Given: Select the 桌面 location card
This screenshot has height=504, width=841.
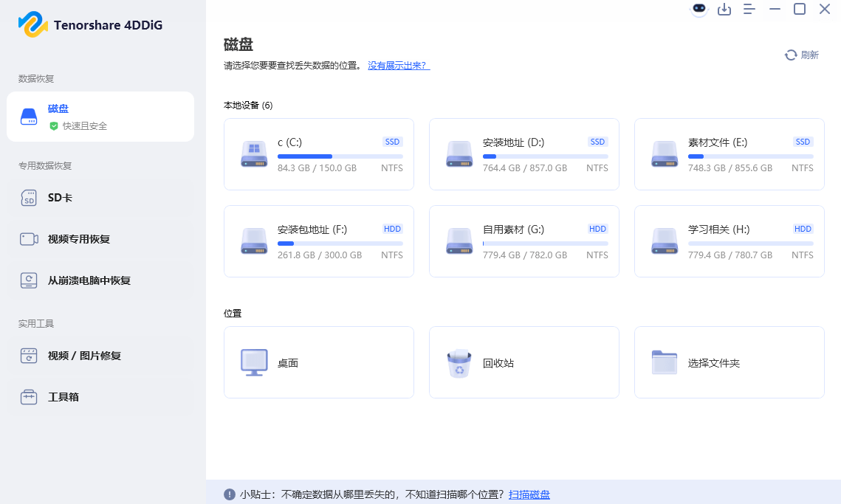Looking at the screenshot, I should tap(318, 362).
